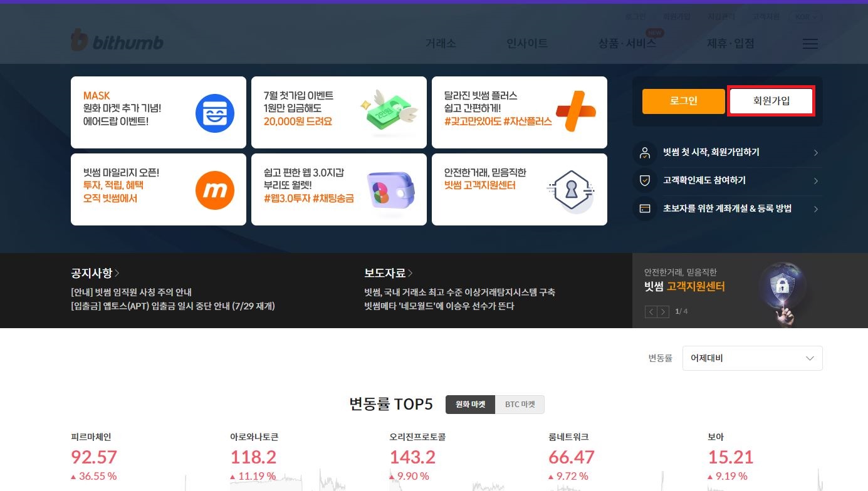
Task: Click the Bithumb mileage orange 'm' icon
Action: (x=215, y=189)
